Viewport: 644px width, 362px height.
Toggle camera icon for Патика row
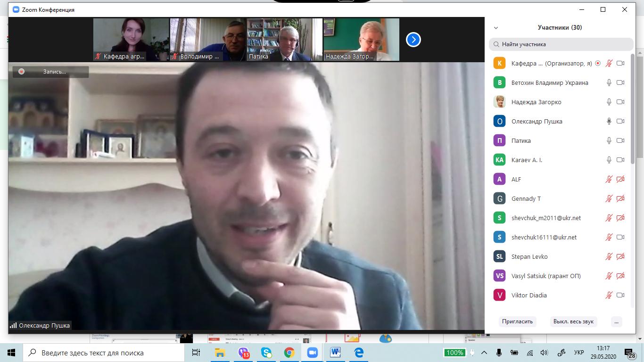click(620, 140)
